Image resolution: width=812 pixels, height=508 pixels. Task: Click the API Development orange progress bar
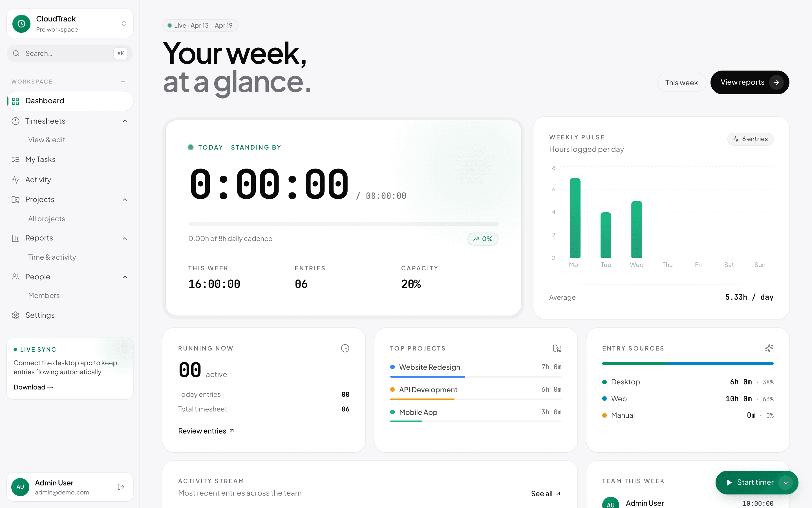(422, 399)
